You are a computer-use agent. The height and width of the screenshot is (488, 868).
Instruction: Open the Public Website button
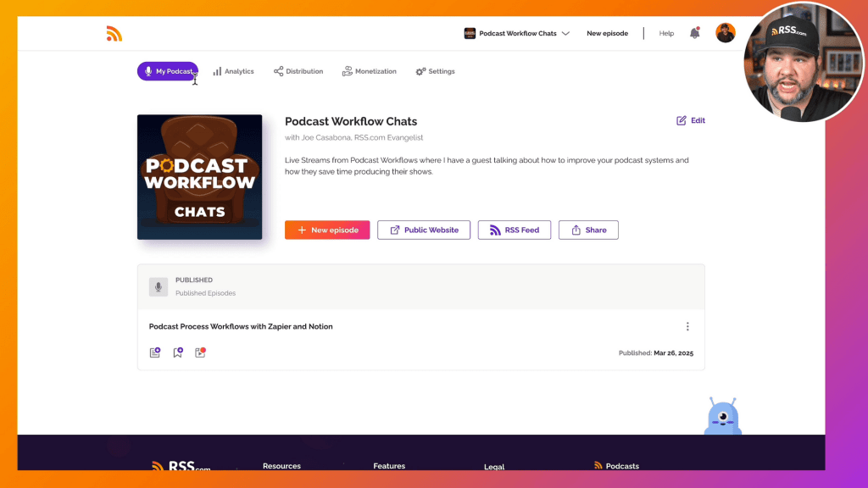424,230
